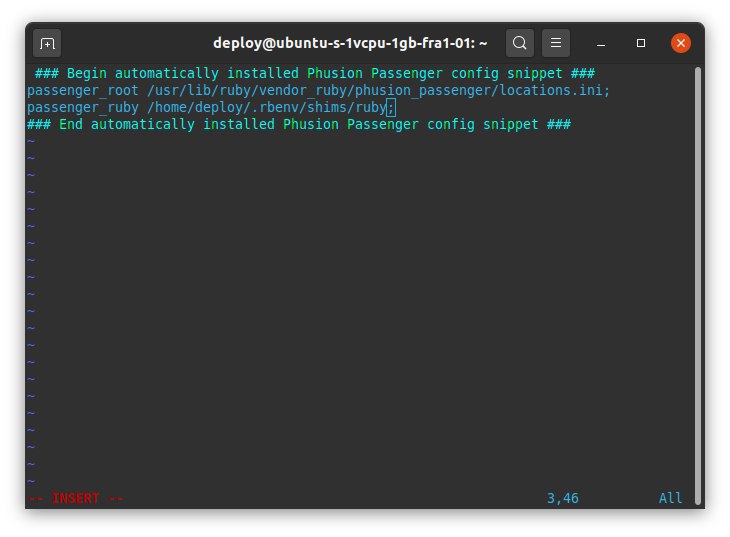Click the '-- INSERT --' mode indicator

pyautogui.click(x=75, y=498)
